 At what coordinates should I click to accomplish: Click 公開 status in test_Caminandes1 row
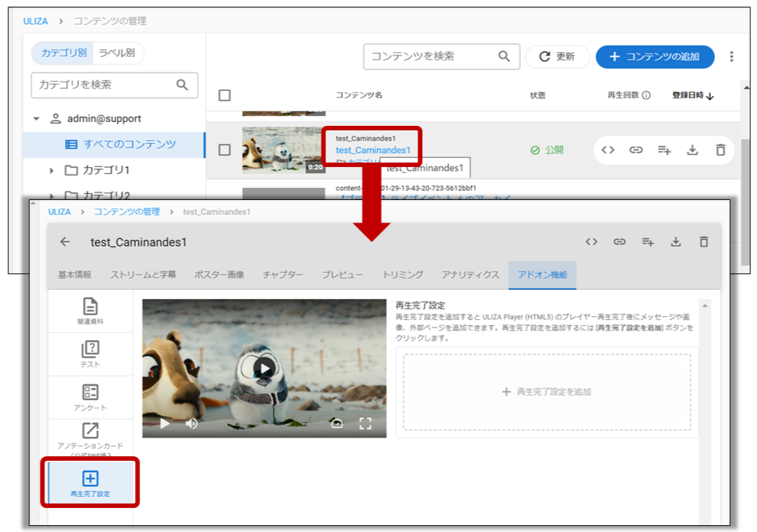click(x=547, y=150)
